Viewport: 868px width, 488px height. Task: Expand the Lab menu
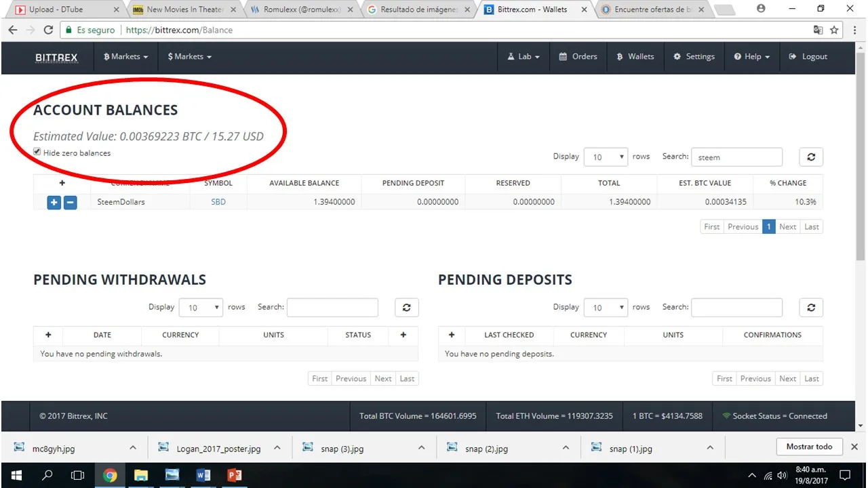(x=524, y=57)
